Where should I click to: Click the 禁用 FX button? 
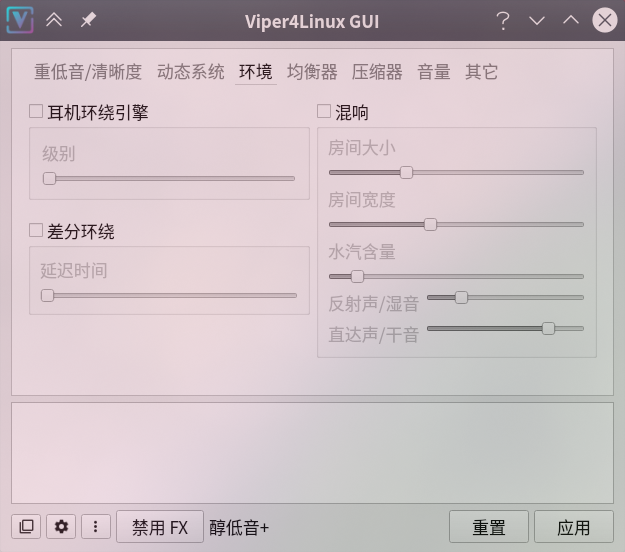[x=160, y=527]
